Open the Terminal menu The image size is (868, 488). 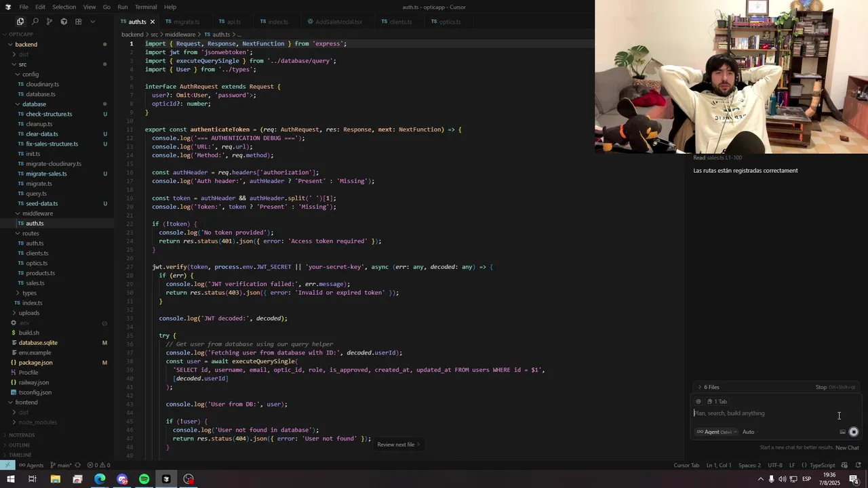[x=146, y=7]
